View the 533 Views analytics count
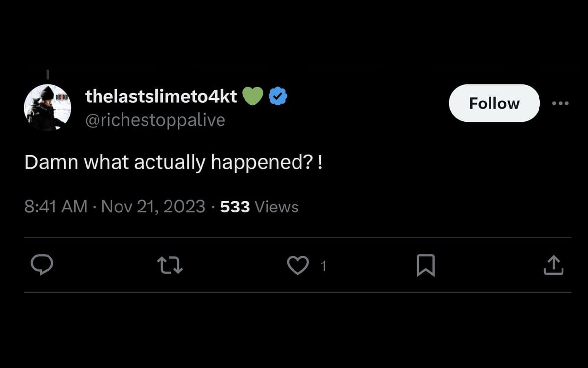The image size is (588, 368). point(235,207)
